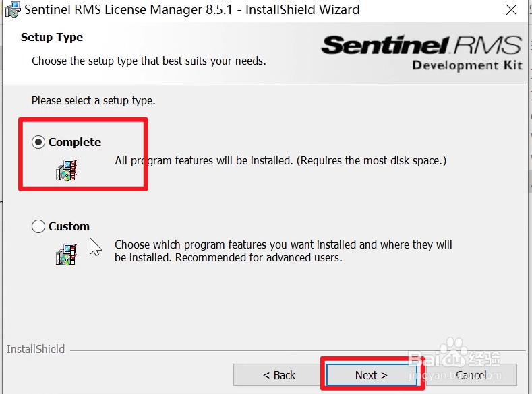Select the Complete radio button
Image resolution: width=532 pixels, height=394 pixels.
38,142
